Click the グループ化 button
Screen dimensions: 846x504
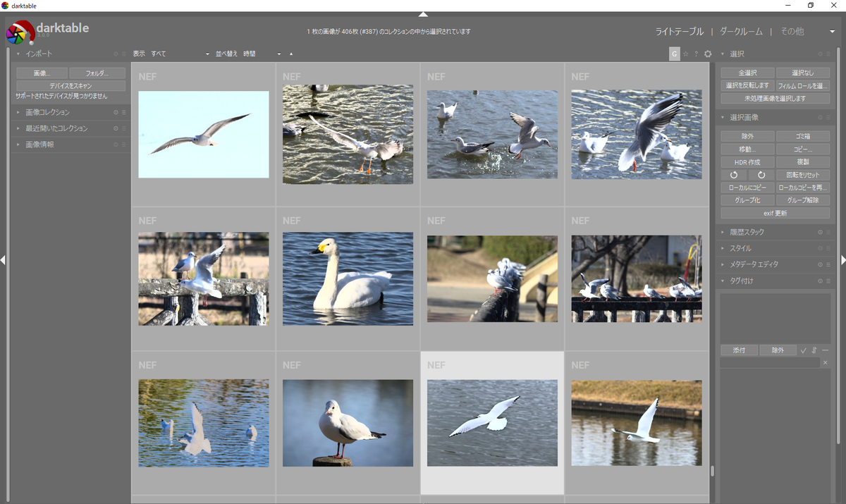747,200
